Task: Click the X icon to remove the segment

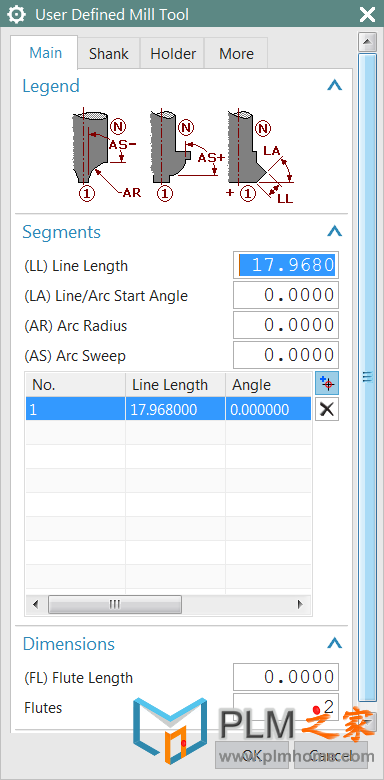Action: (327, 409)
